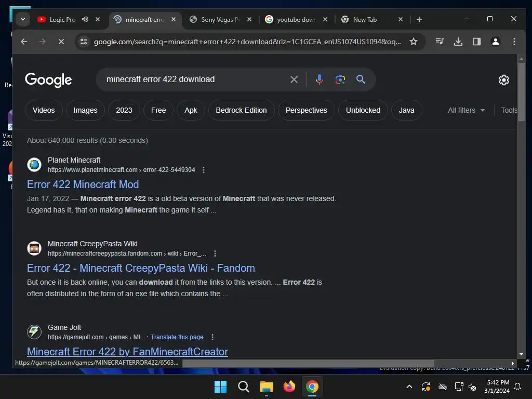Image resolution: width=532 pixels, height=399 pixels.
Task: Expand the All filters dropdown
Action: point(466,110)
